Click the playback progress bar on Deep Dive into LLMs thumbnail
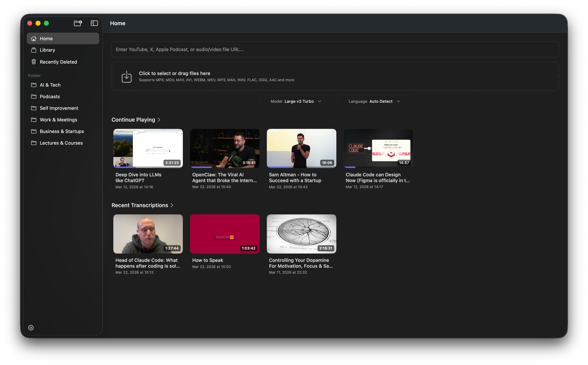Viewport: 588px width, 365px height. tap(148, 167)
